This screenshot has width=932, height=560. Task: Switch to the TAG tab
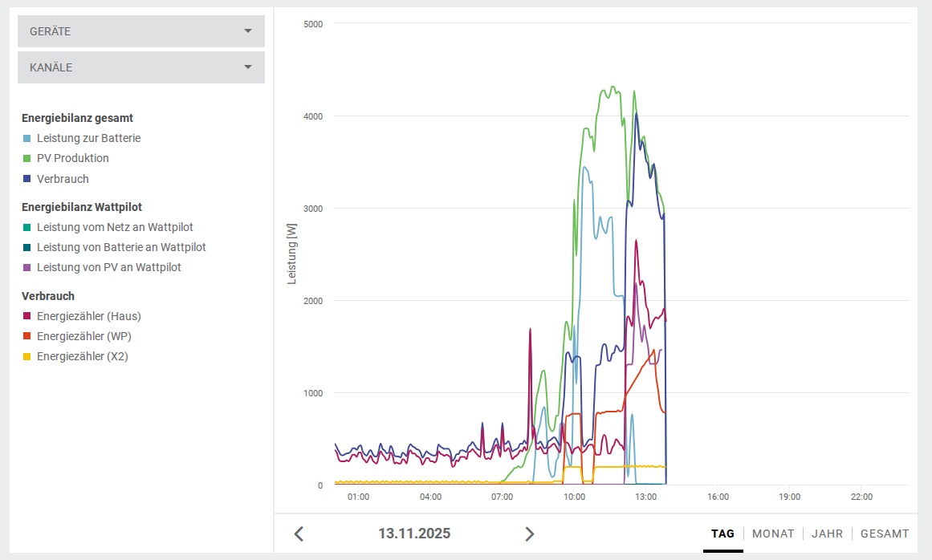(x=722, y=534)
